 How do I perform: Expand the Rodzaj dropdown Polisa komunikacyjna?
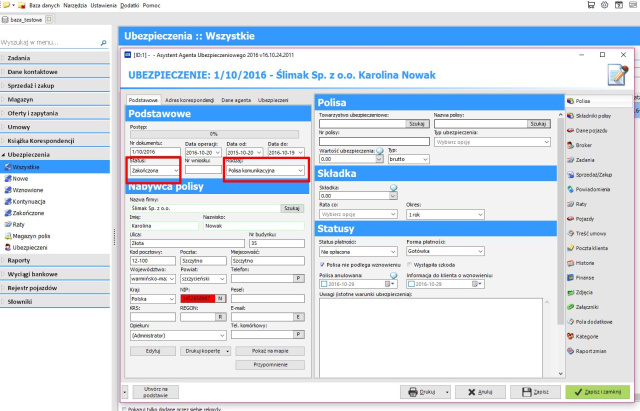[x=265, y=170]
